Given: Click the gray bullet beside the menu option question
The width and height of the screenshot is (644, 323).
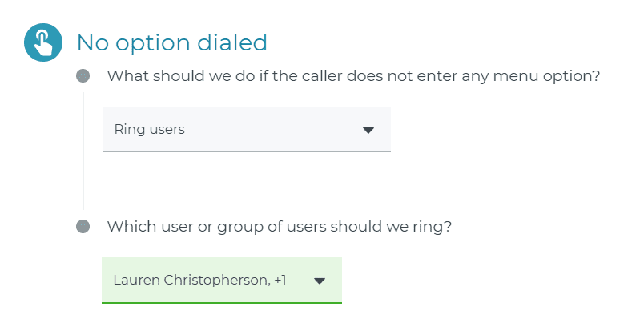Looking at the screenshot, I should tap(83, 75).
